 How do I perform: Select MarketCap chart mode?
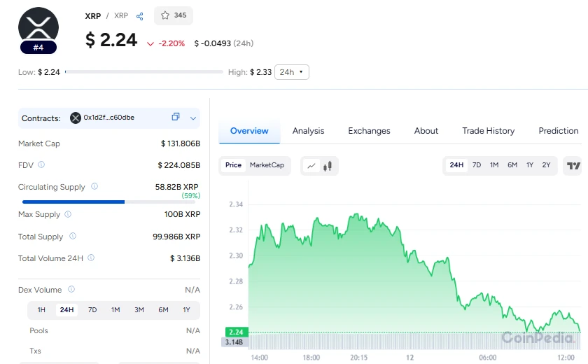(267, 165)
